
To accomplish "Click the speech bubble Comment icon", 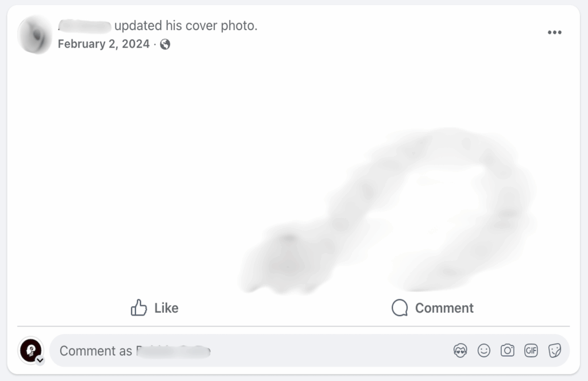I will [400, 308].
